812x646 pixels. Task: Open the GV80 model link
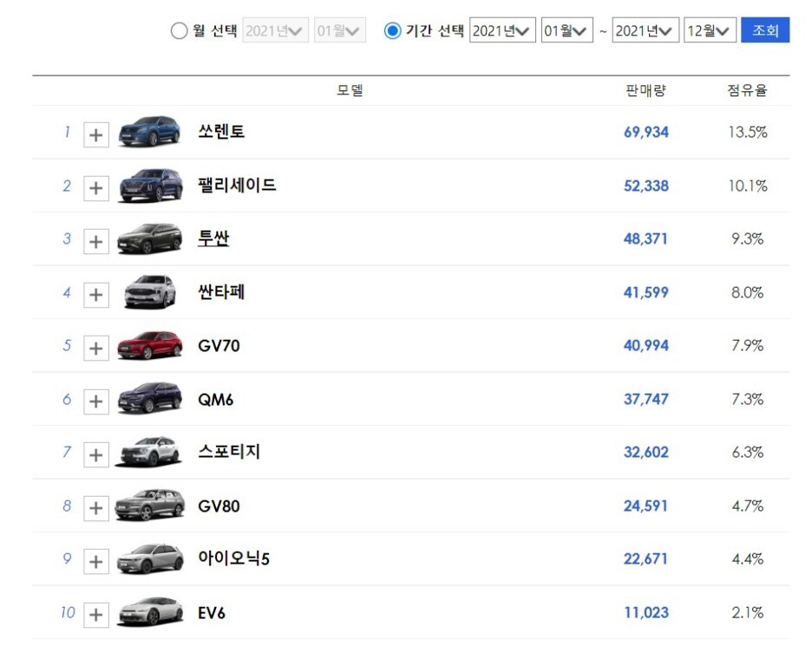pos(219,506)
